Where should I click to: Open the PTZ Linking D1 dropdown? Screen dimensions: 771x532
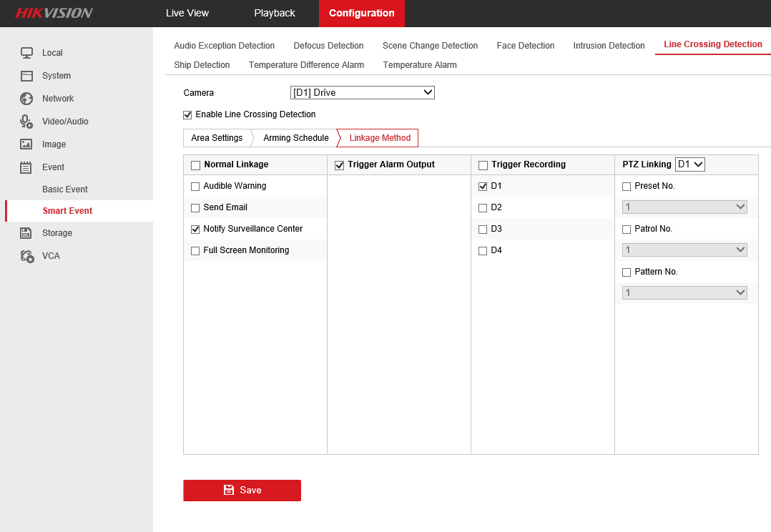click(x=690, y=164)
